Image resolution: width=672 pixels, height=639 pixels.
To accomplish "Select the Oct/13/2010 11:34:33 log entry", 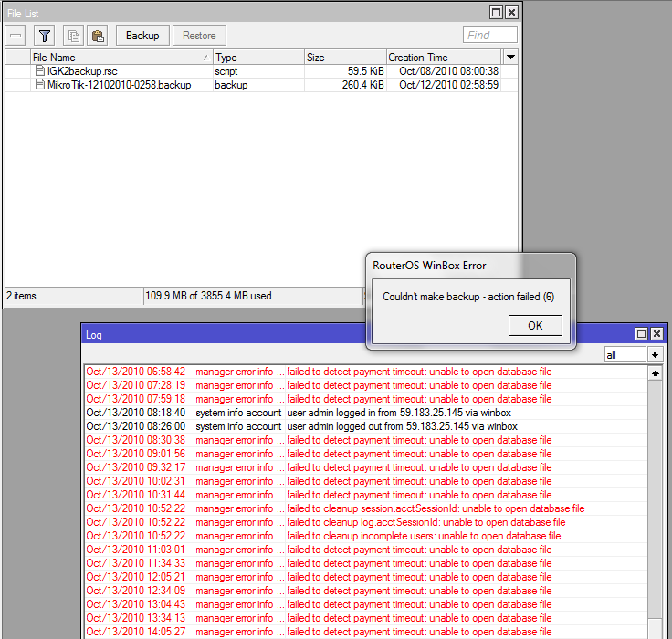I will click(365, 563).
